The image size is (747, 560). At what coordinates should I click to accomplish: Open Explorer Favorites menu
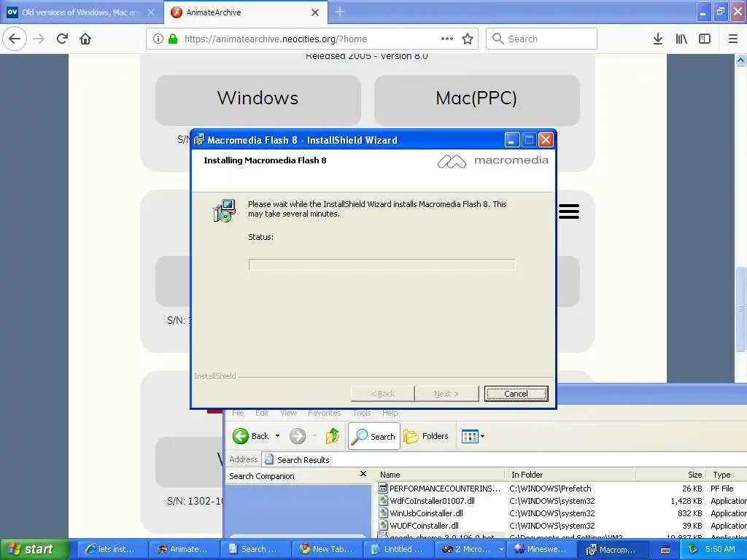(x=324, y=413)
